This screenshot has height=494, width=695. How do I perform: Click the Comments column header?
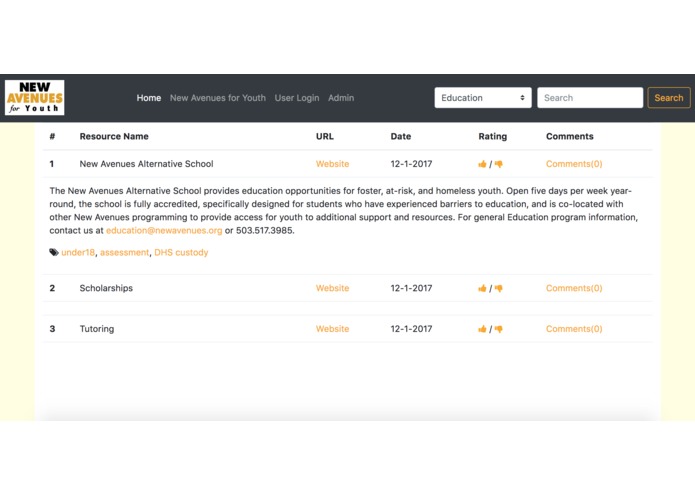(x=570, y=136)
